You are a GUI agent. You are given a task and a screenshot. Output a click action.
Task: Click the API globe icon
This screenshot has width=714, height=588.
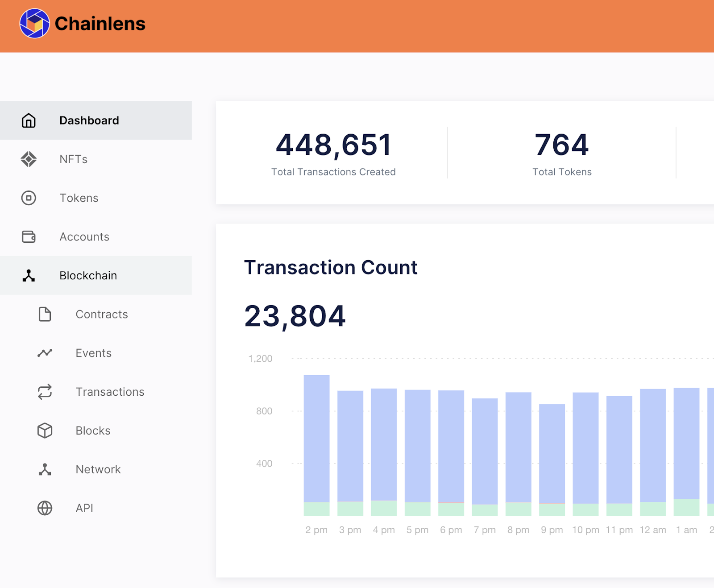45,508
